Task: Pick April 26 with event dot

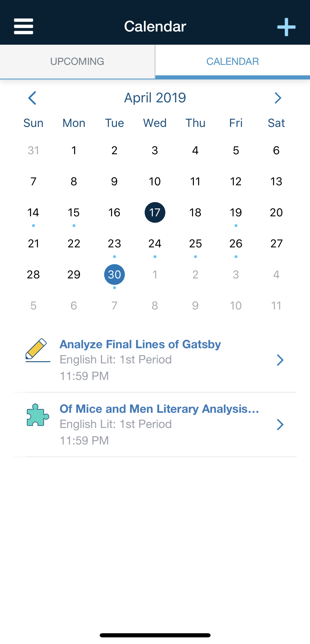Action: tap(236, 244)
